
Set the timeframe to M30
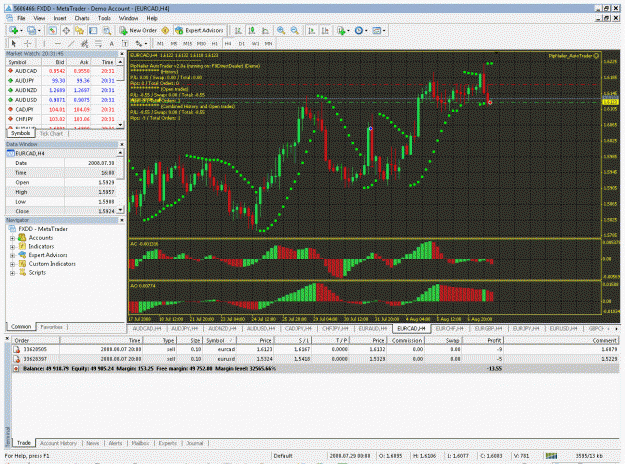click(x=201, y=43)
